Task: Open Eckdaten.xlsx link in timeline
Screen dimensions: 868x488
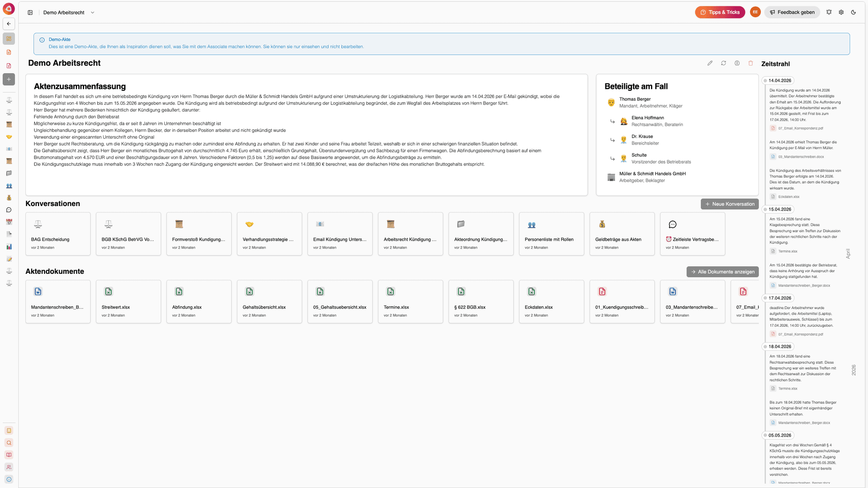Action: (x=785, y=197)
